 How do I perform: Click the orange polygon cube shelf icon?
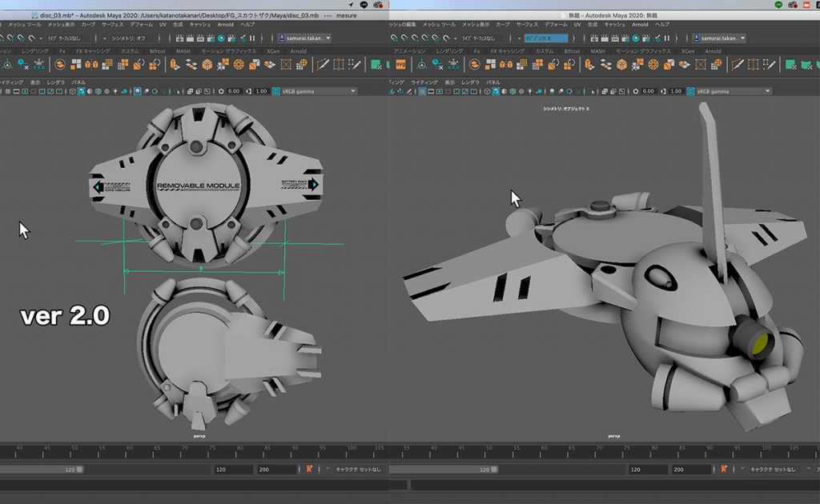pos(206,65)
